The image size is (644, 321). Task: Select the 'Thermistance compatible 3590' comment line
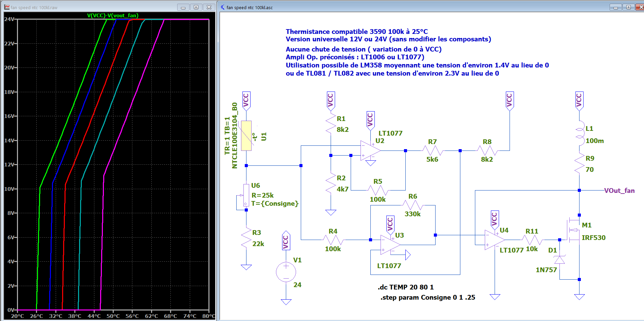point(357,32)
